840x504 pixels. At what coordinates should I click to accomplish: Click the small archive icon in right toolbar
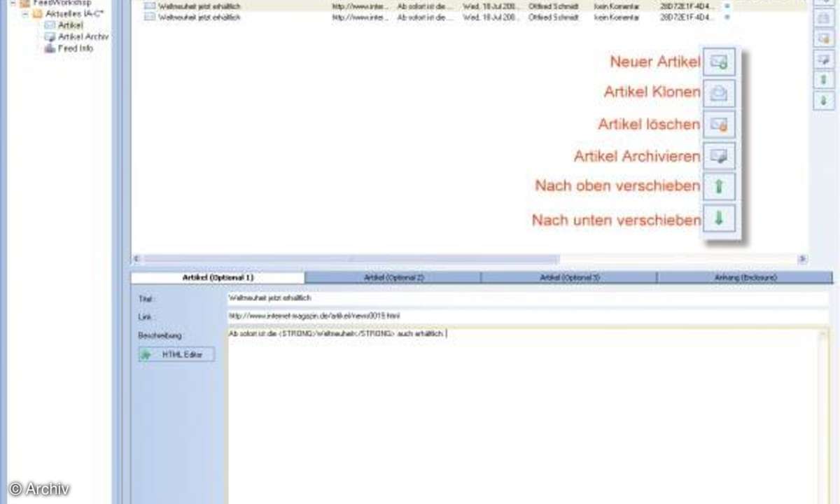tap(823, 59)
